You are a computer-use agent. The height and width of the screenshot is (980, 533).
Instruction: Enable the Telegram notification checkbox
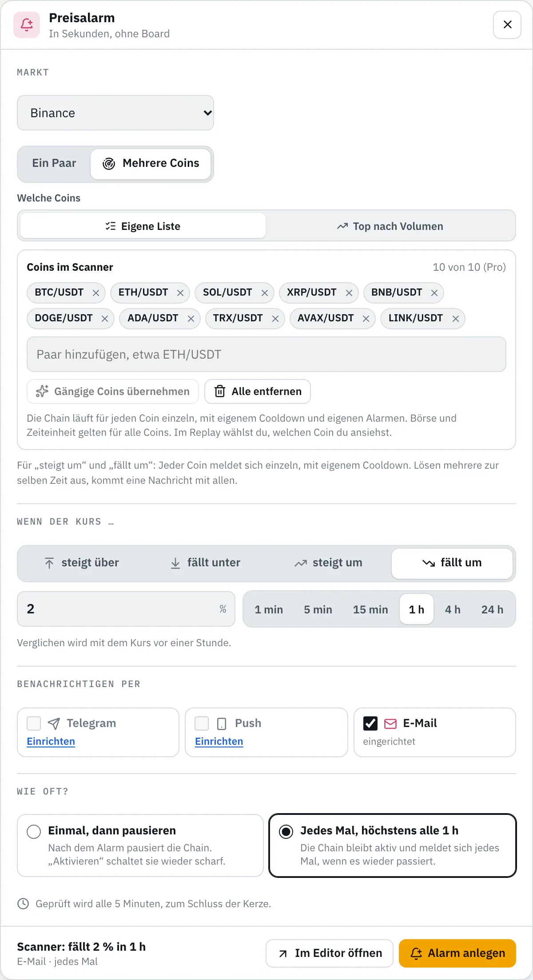coord(34,723)
